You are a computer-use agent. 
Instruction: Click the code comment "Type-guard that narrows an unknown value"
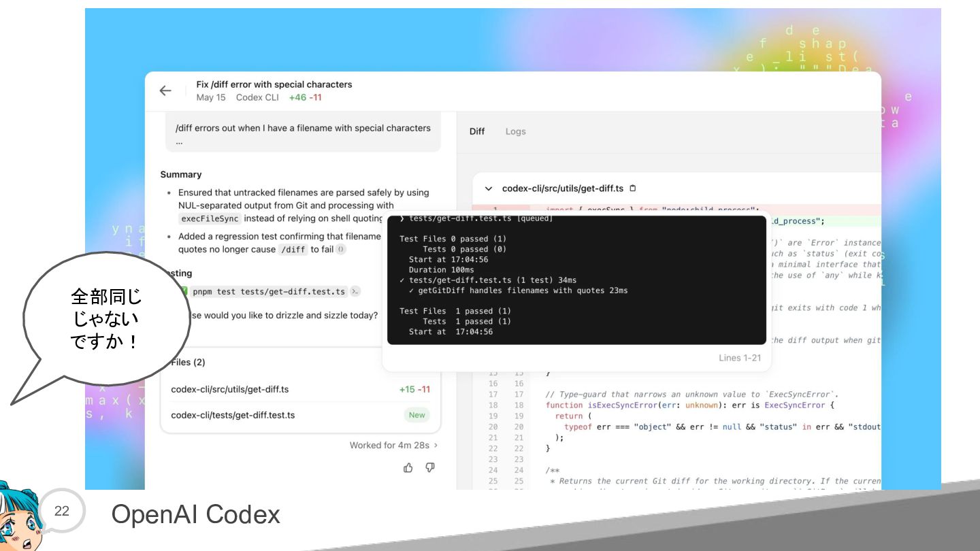[x=693, y=395]
